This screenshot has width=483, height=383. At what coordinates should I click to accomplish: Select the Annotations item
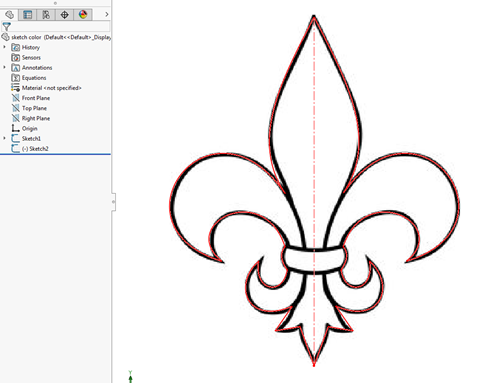(37, 68)
